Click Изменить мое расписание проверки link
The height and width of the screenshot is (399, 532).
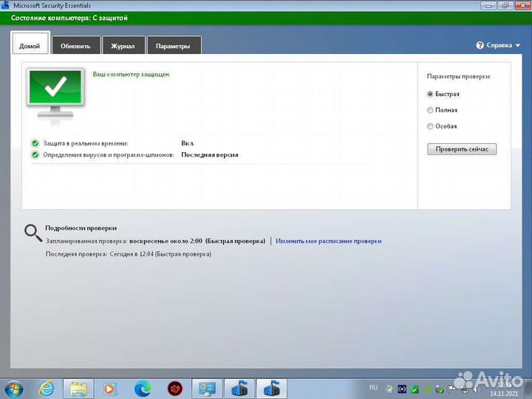coord(329,241)
